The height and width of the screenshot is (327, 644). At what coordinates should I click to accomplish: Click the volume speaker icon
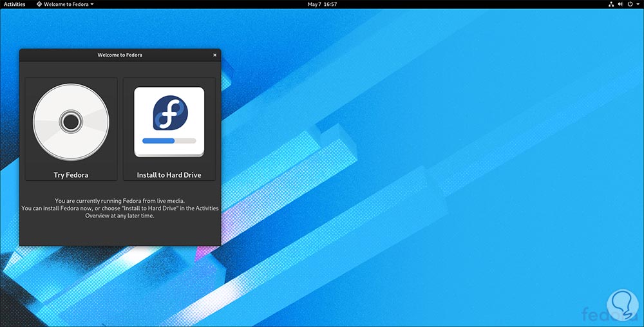621,4
